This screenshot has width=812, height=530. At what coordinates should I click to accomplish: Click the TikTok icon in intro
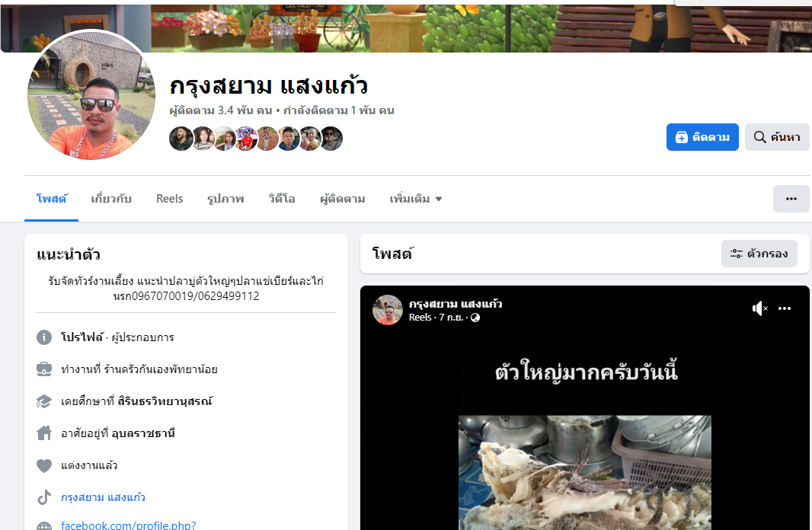coord(44,497)
